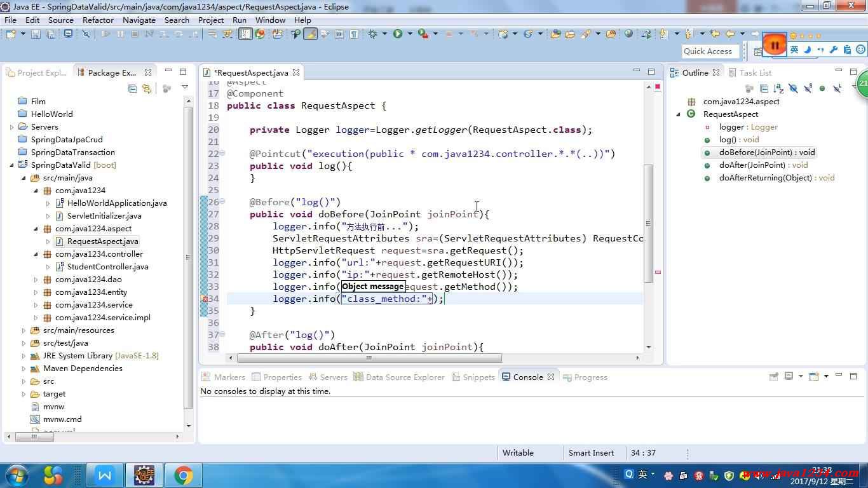
Task: Click the orange pause recording button
Action: [x=775, y=45]
